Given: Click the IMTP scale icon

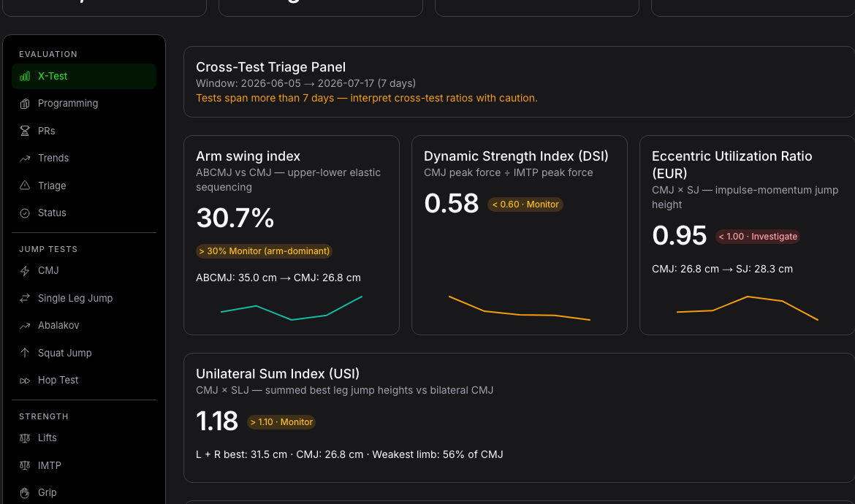Looking at the screenshot, I should [25, 465].
